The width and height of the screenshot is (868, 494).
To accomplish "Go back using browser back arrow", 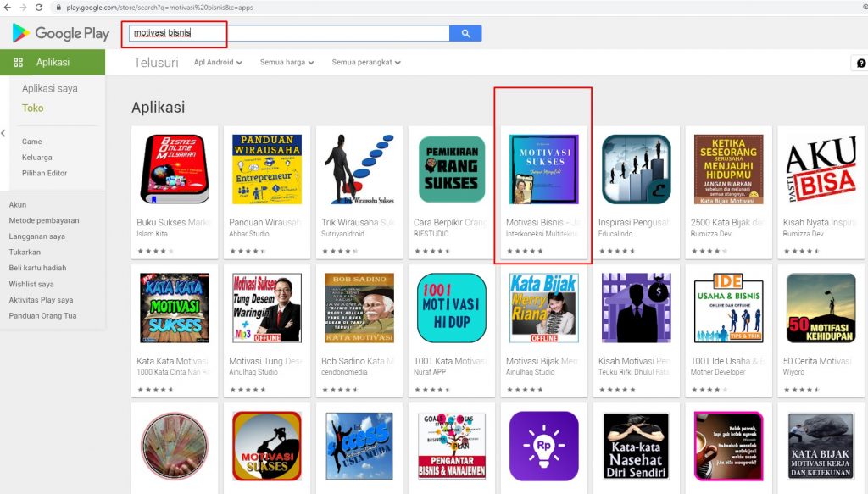I will [7, 7].
